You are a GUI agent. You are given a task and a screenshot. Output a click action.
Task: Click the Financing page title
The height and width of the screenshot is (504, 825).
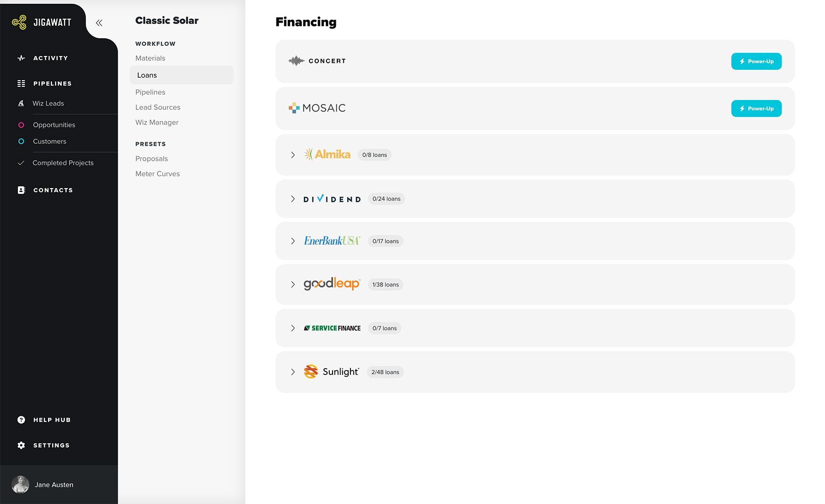(x=306, y=22)
